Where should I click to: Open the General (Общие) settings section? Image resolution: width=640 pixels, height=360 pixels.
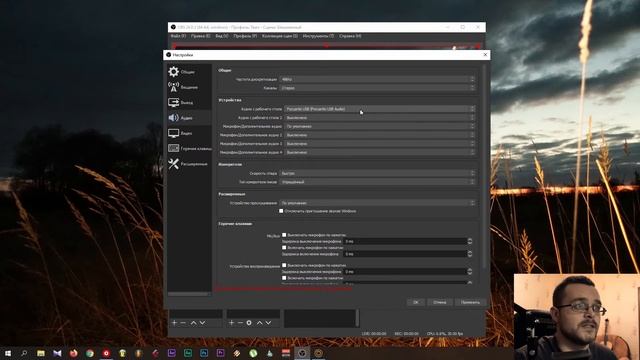click(189, 72)
